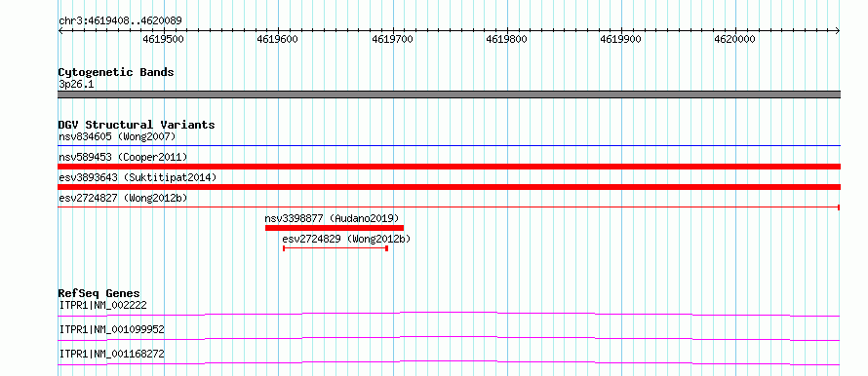Select the thin red esv2724827 variant line
Image resolution: width=868 pixels, height=376 pixels.
click(x=449, y=207)
